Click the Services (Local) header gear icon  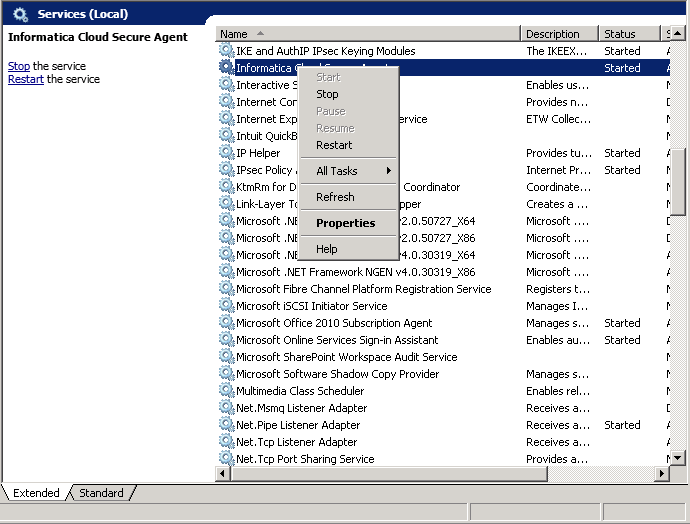pos(20,14)
